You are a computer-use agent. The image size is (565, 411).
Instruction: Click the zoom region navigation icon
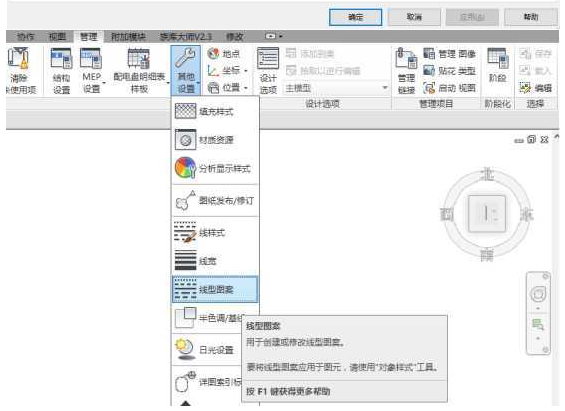[x=538, y=325]
